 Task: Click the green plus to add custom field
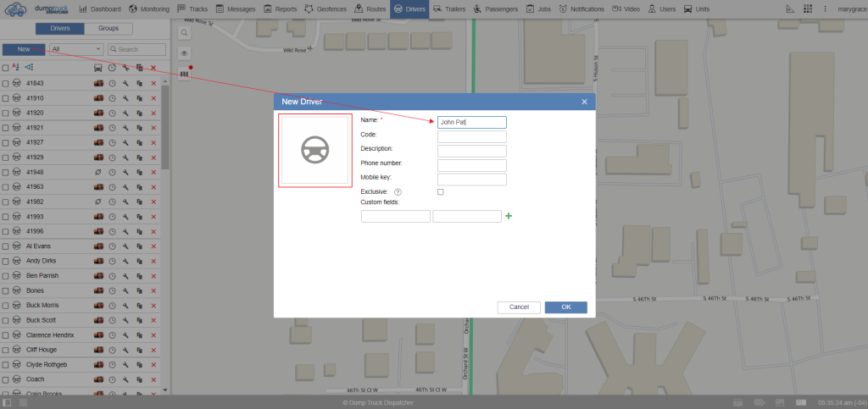[x=509, y=216]
